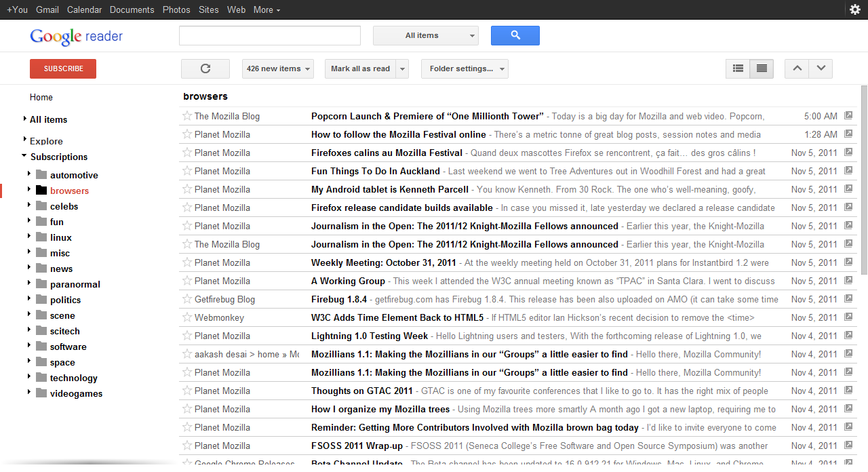Click the blue search magnifier button

point(515,35)
